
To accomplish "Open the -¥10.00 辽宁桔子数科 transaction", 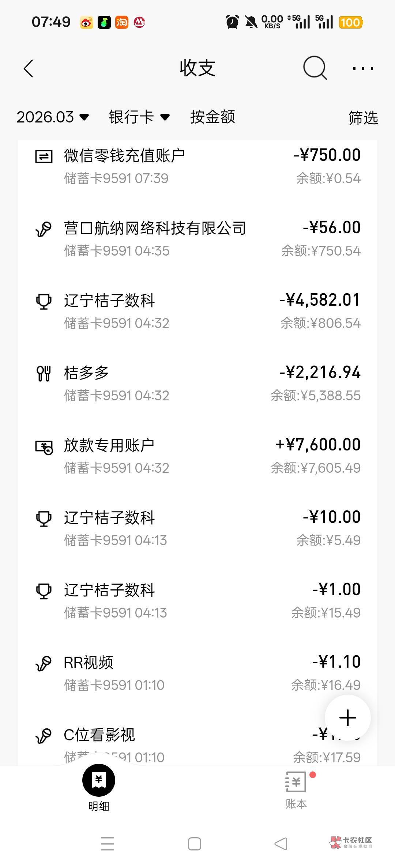I will [197, 528].
